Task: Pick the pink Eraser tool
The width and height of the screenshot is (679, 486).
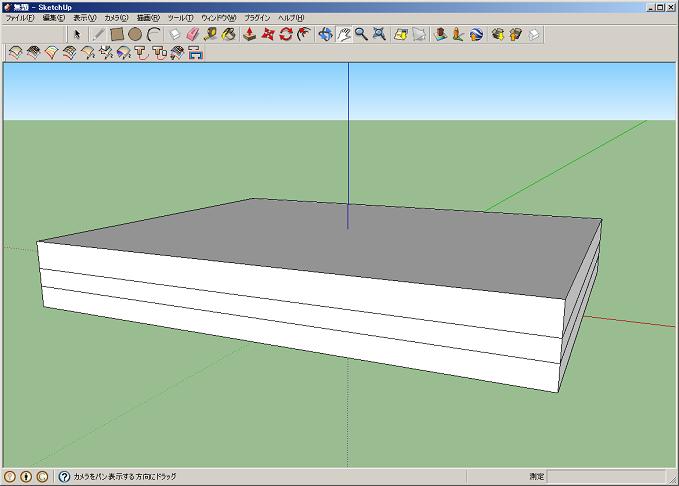Action: pyautogui.click(x=192, y=34)
